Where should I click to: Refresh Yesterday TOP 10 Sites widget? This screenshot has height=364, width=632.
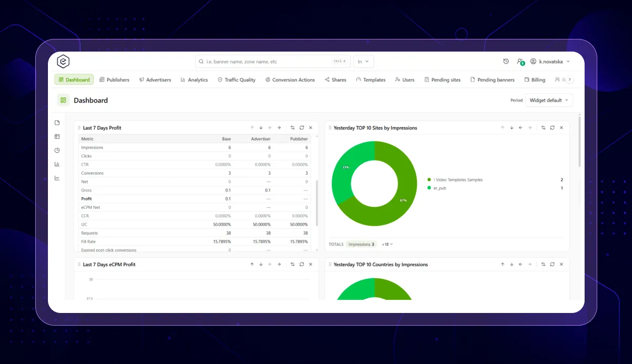(x=552, y=128)
